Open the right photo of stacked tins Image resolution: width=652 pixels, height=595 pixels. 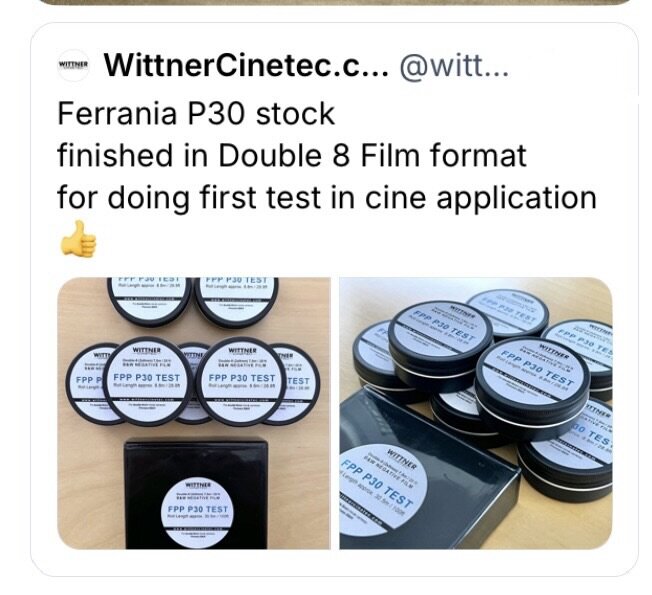476,413
